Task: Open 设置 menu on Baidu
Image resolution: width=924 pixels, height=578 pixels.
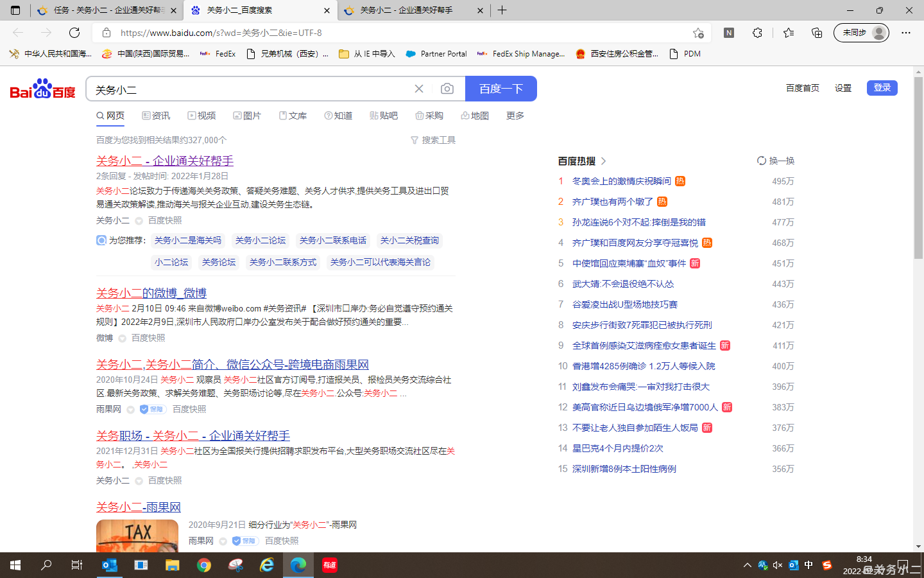Action: [843, 88]
